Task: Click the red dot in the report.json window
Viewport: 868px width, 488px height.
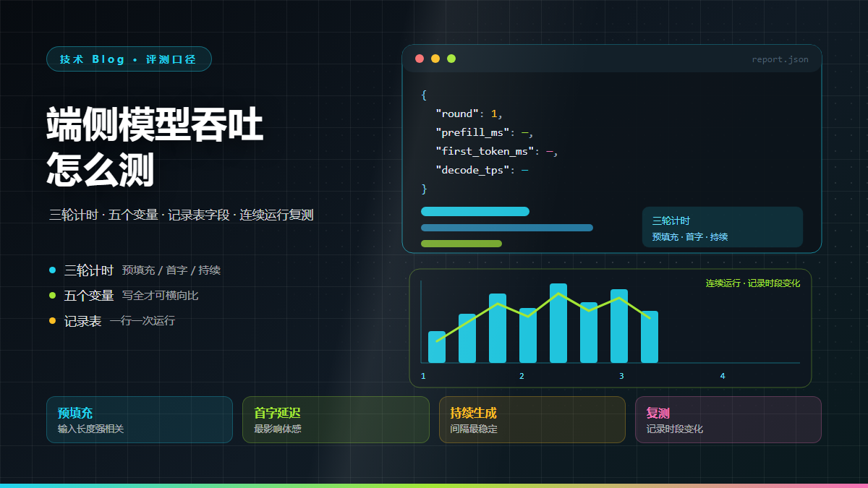Action: [x=420, y=59]
